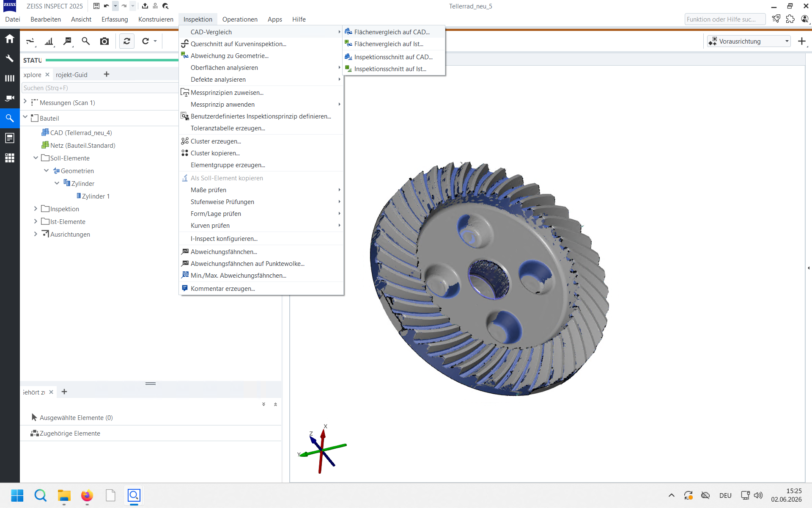Viewport: 812px width, 508px height.
Task: Click the save icon in title bar
Action: point(96,6)
